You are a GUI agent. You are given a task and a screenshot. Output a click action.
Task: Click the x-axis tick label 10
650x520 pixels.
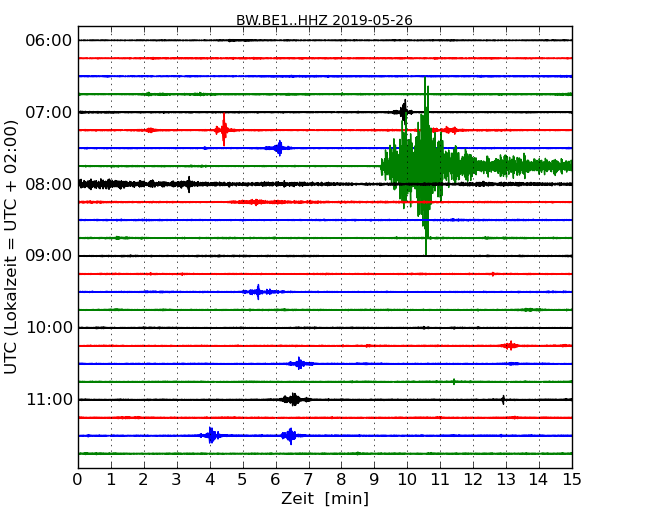click(407, 480)
